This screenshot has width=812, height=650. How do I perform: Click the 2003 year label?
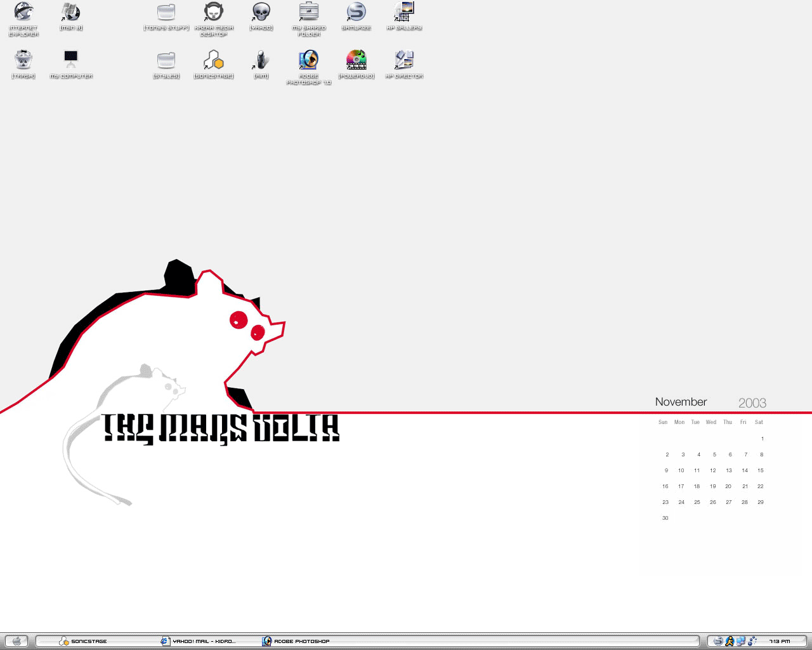coord(752,403)
